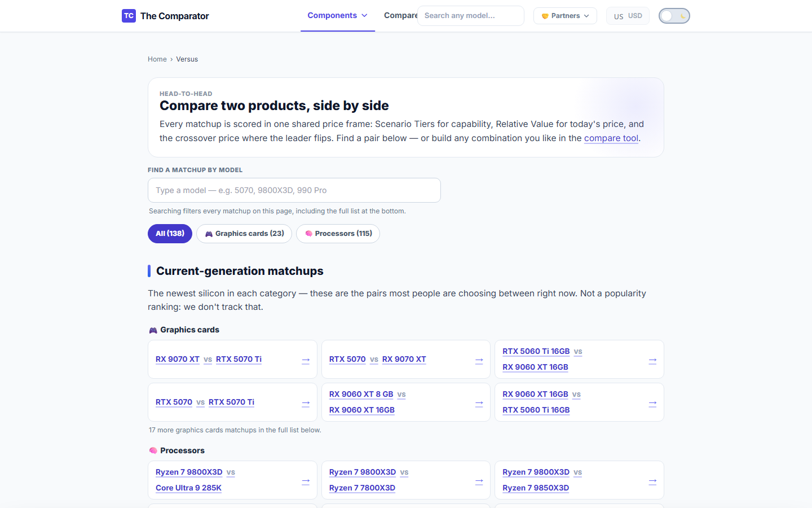Open RTX 5070 Ti link in the RX 9070 XT matchup card
This screenshot has width=812, height=508.
pyautogui.click(x=239, y=360)
